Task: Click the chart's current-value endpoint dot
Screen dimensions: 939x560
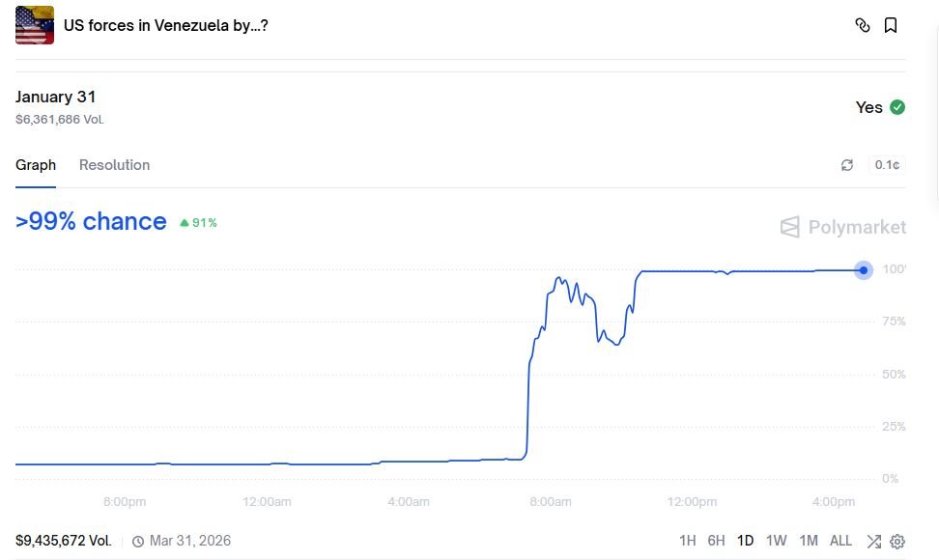Action: coord(864,270)
